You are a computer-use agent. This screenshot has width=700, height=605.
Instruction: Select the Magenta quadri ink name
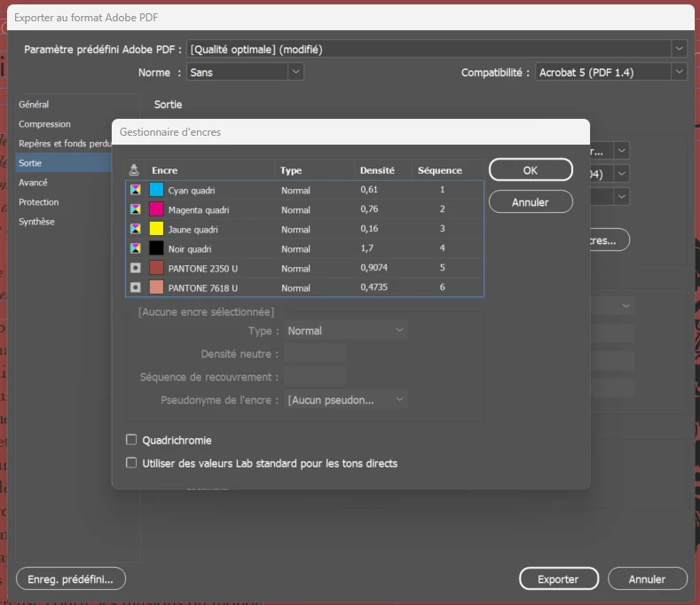point(199,210)
